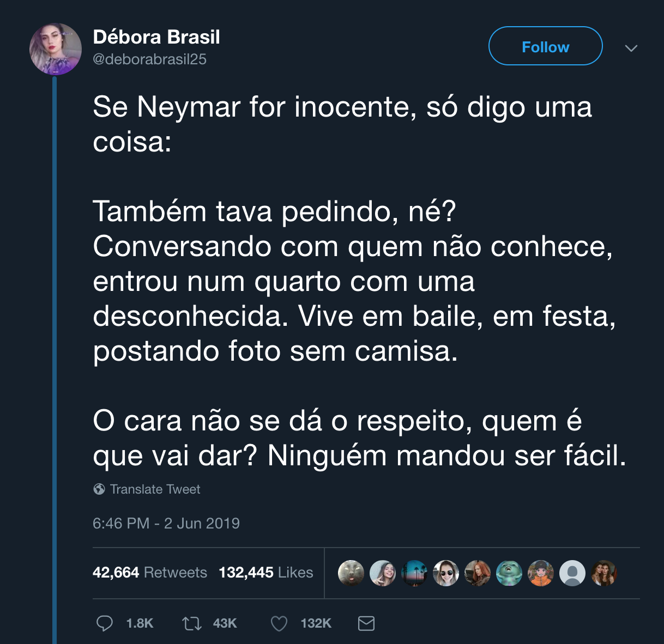The height and width of the screenshot is (644, 664).
Task: Click the orange jacket cartoon liker avatar
Action: 541,573
